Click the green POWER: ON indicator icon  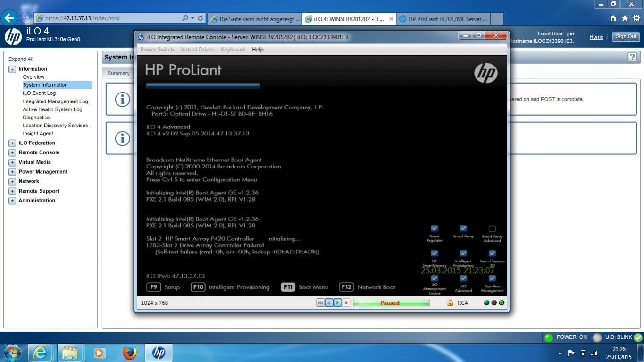click(548, 337)
